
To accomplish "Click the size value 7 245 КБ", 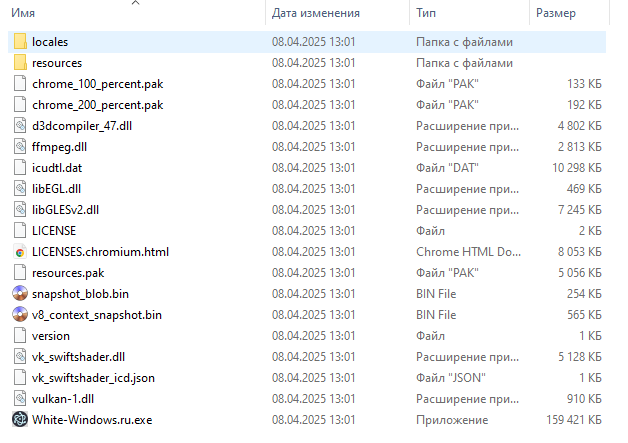I will [580, 210].
